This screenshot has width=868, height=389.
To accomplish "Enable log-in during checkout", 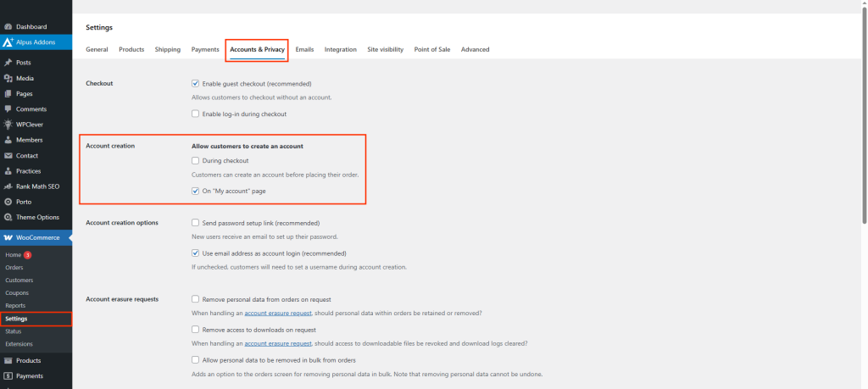I will 196,114.
